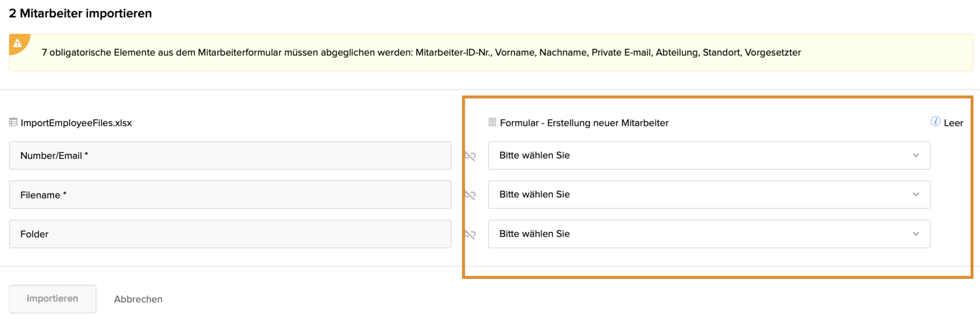The height and width of the screenshot is (319, 980).
Task: Click the mandatory elements warning message text
Action: point(421,52)
